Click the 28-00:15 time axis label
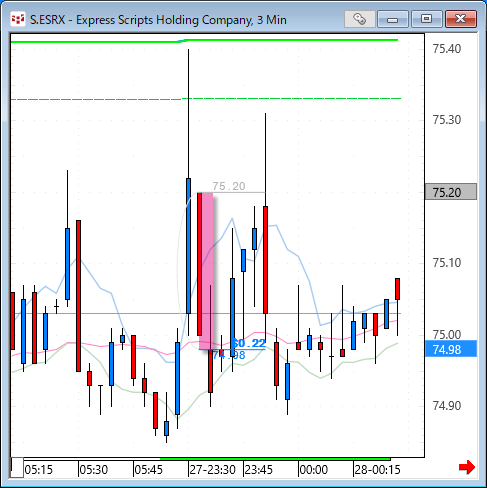The width and height of the screenshot is (487, 488). (x=377, y=470)
